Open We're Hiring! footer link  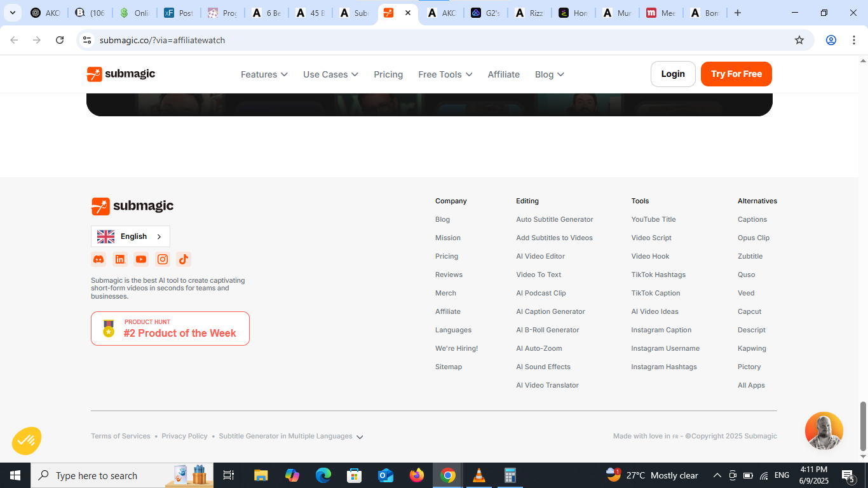pyautogui.click(x=456, y=349)
